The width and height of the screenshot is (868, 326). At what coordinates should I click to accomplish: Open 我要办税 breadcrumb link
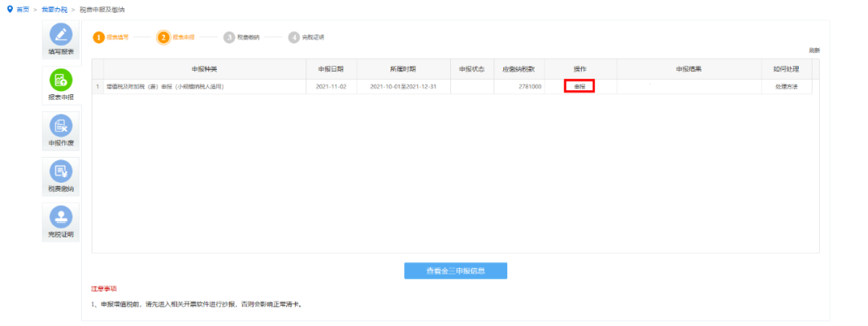[x=55, y=10]
